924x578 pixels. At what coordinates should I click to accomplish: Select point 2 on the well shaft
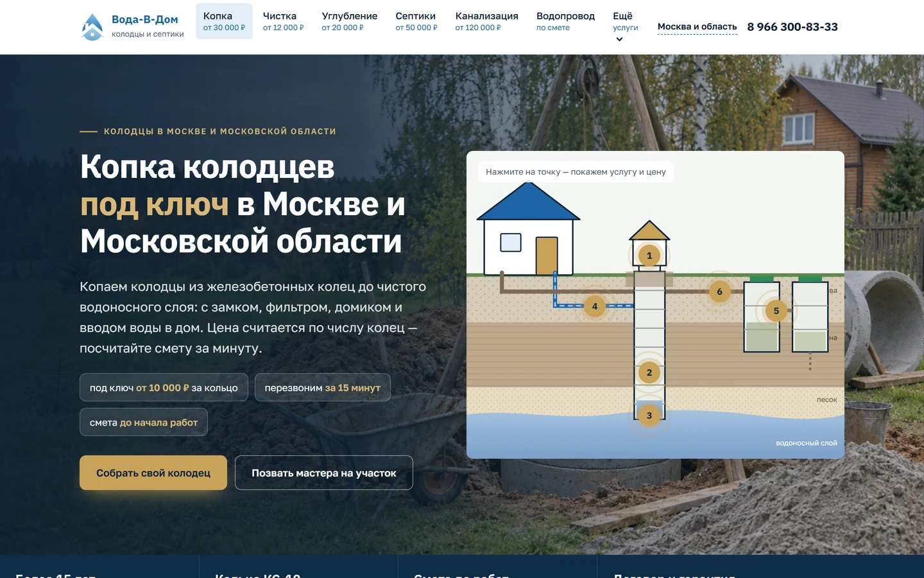[x=649, y=372]
